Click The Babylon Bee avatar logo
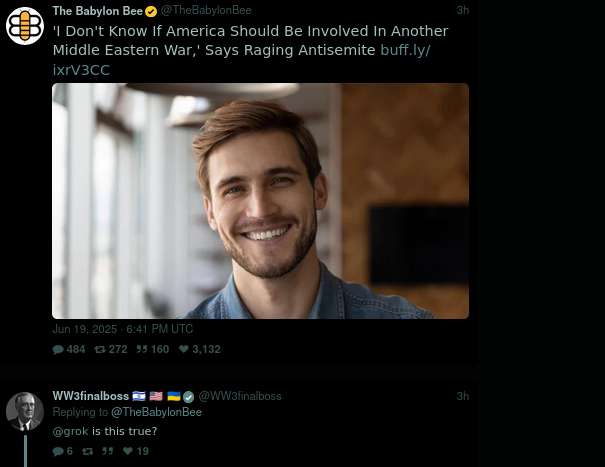The width and height of the screenshot is (605, 467). (25, 26)
